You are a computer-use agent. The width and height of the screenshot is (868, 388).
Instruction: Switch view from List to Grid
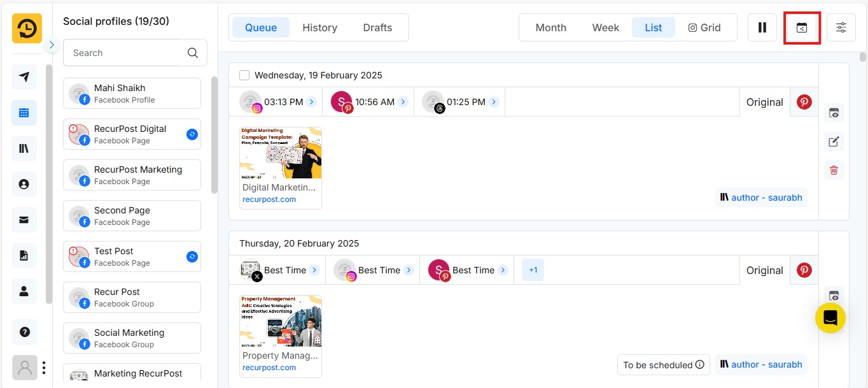706,27
